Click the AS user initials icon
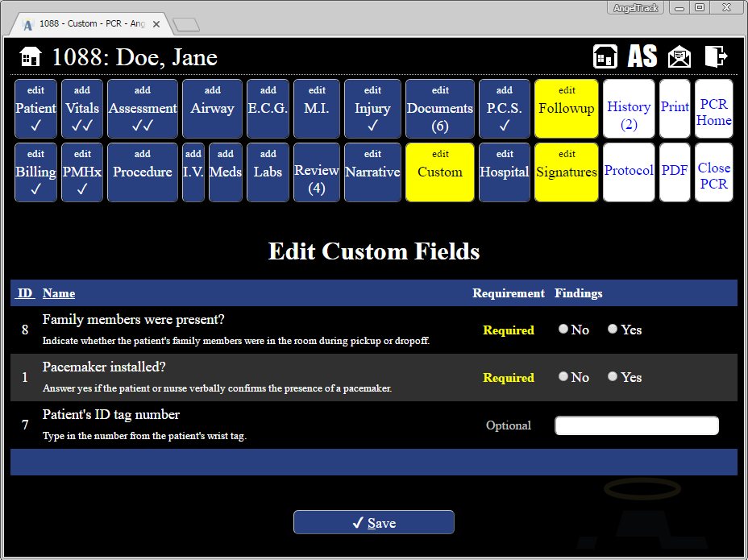 coord(642,56)
